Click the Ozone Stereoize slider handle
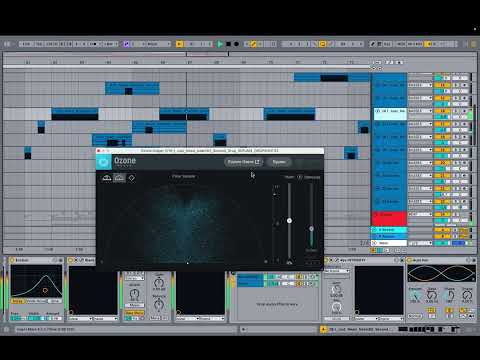 point(311,229)
